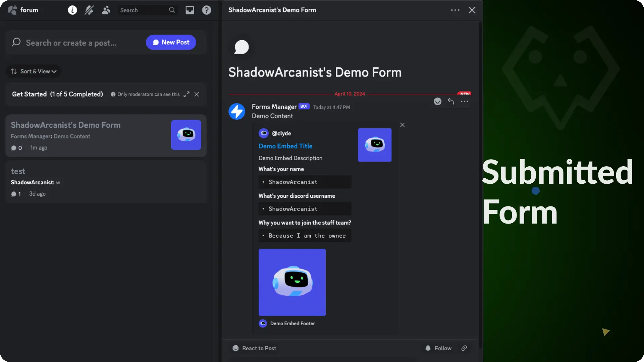Click the 'Because I am the owner' answer
The image size is (644, 362).
305,236
